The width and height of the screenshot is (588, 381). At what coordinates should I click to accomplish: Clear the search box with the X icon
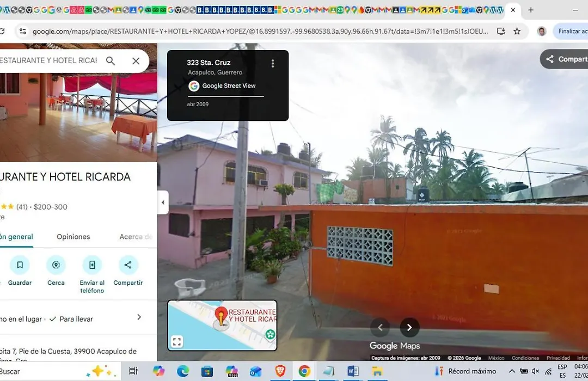pos(136,61)
